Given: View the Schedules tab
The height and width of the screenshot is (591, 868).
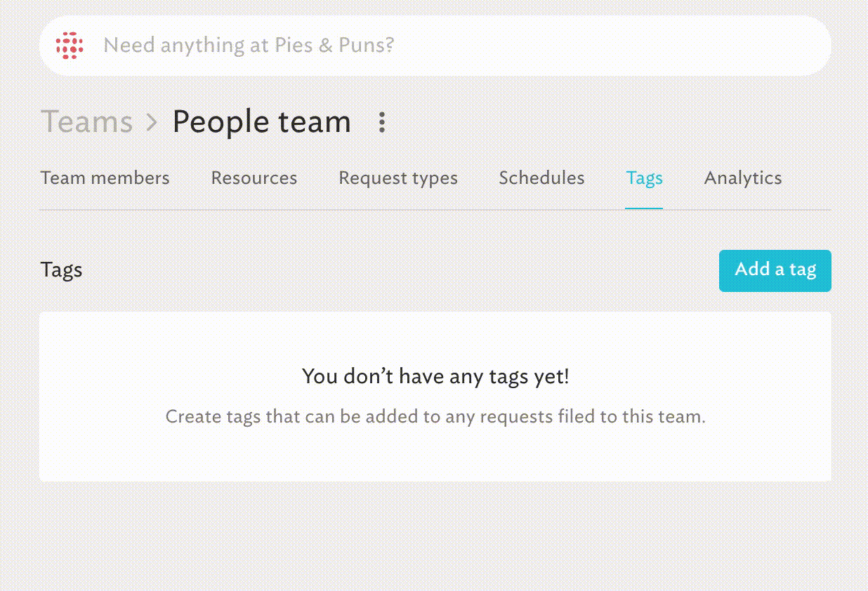Looking at the screenshot, I should click(x=541, y=178).
